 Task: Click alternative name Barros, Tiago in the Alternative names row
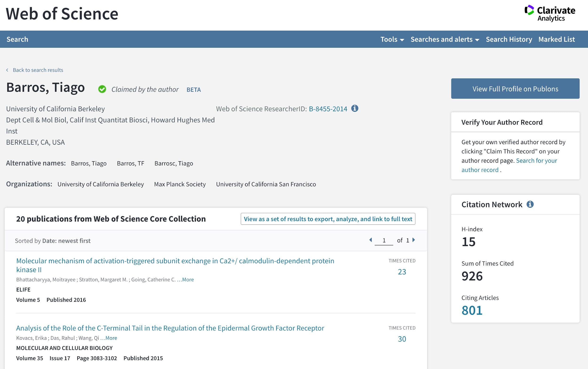pos(89,163)
